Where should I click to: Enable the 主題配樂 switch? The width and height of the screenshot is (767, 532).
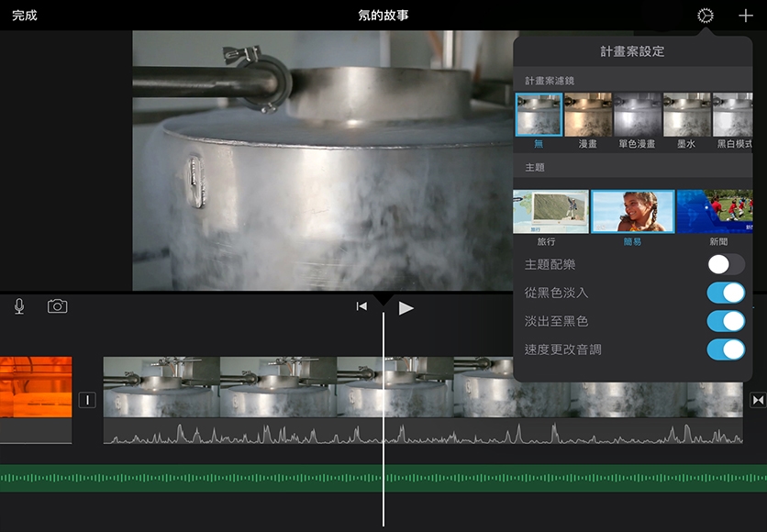pyautogui.click(x=726, y=265)
